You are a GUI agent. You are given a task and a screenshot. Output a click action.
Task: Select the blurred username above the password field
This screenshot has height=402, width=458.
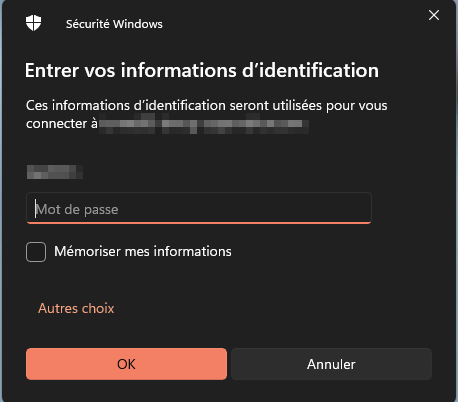tap(55, 172)
